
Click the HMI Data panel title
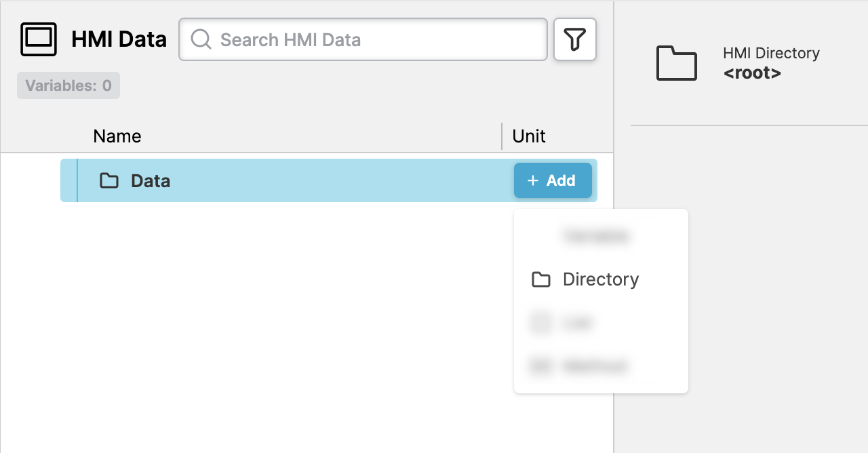119,39
